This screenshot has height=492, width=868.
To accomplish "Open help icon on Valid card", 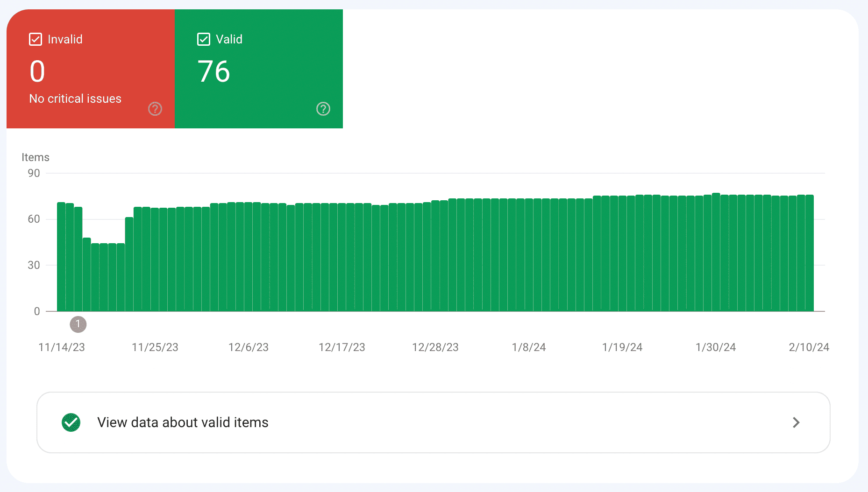I will [323, 109].
